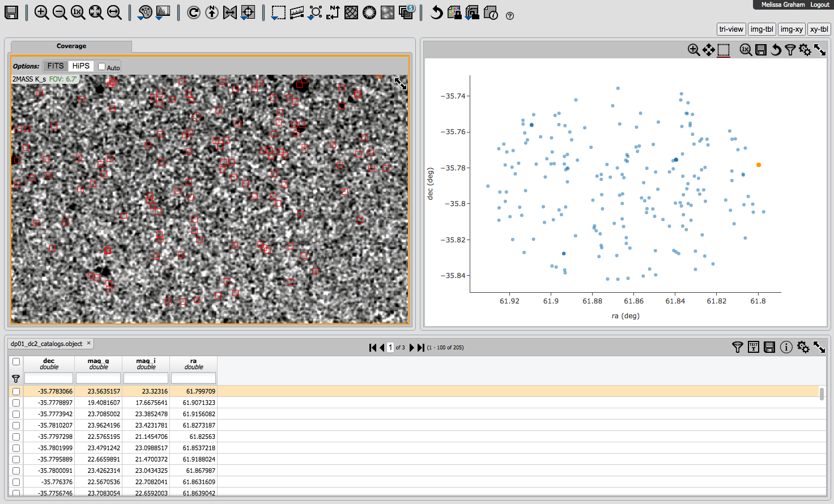Select zoom mode in the chart toolbar

pyautogui.click(x=693, y=50)
